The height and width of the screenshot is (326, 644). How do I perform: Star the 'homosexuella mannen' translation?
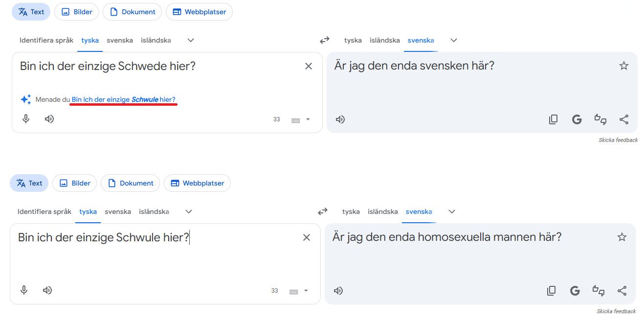pyautogui.click(x=622, y=237)
